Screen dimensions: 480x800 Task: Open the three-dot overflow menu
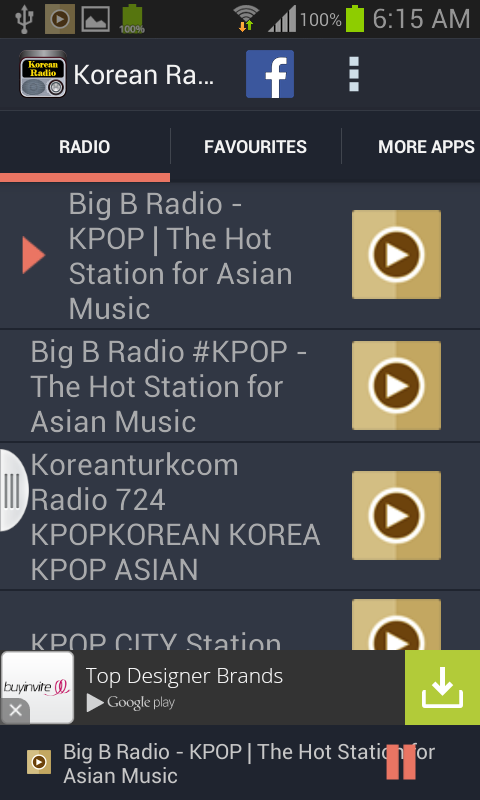point(353,74)
